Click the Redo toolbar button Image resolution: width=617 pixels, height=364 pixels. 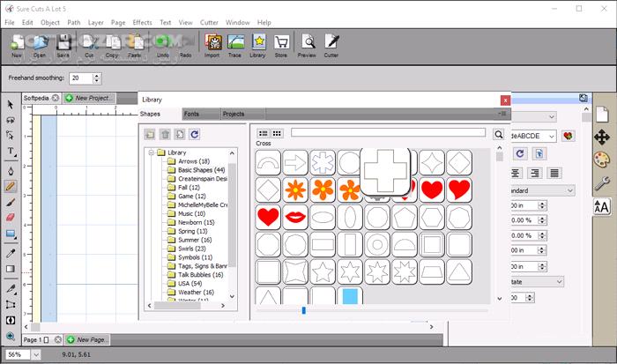(x=186, y=46)
